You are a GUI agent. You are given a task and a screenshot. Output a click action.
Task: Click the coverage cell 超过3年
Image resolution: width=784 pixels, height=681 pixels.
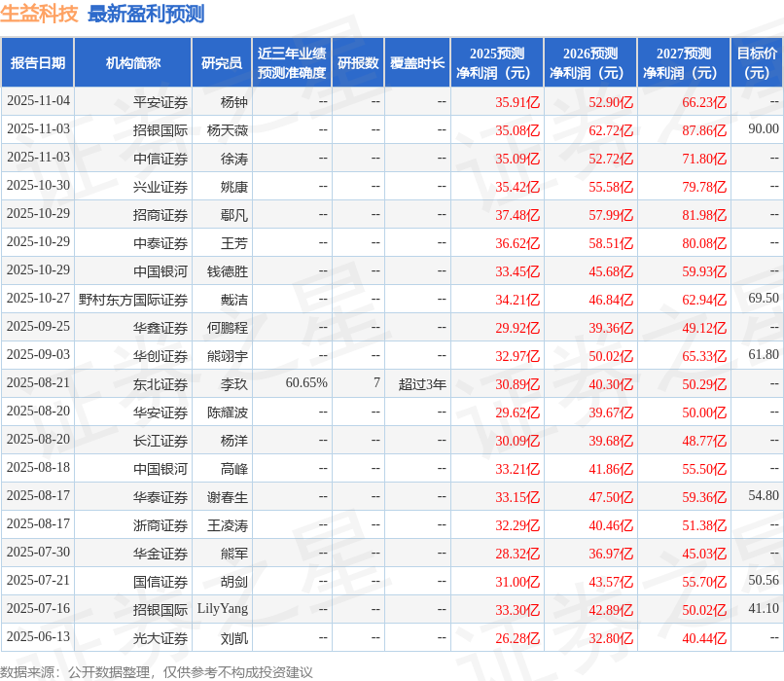tap(422, 384)
